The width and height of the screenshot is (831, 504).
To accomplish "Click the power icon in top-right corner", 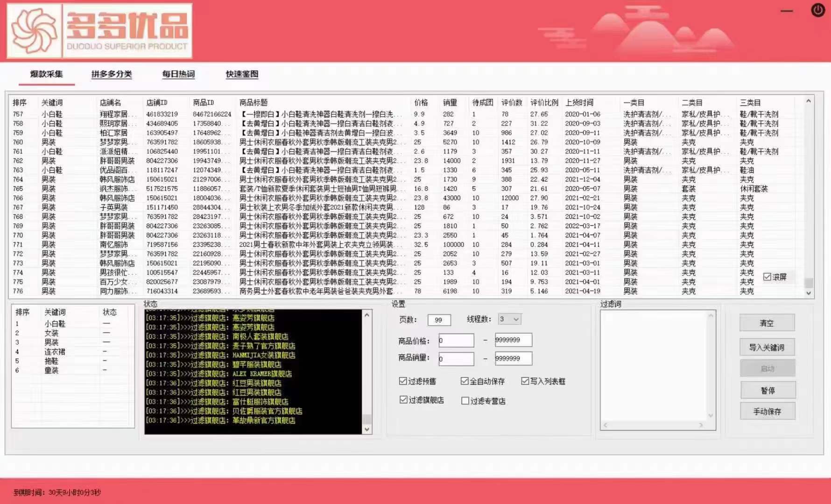I will click(818, 10).
